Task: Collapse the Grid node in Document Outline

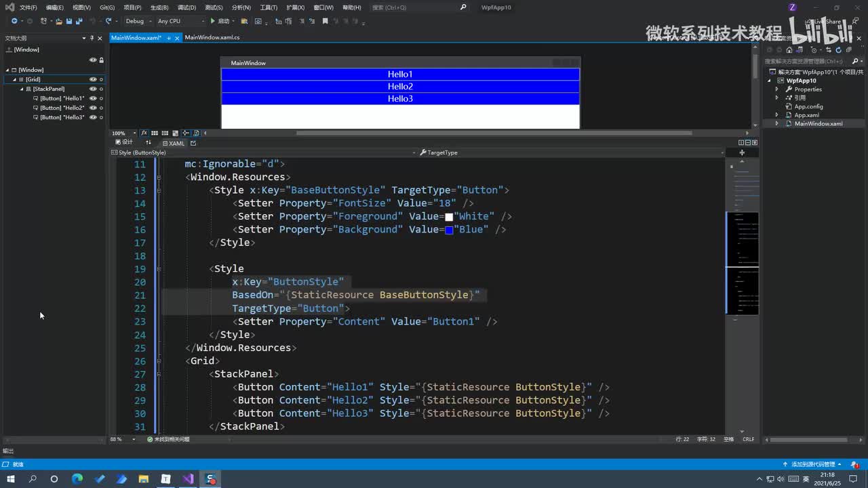Action: [x=14, y=79]
